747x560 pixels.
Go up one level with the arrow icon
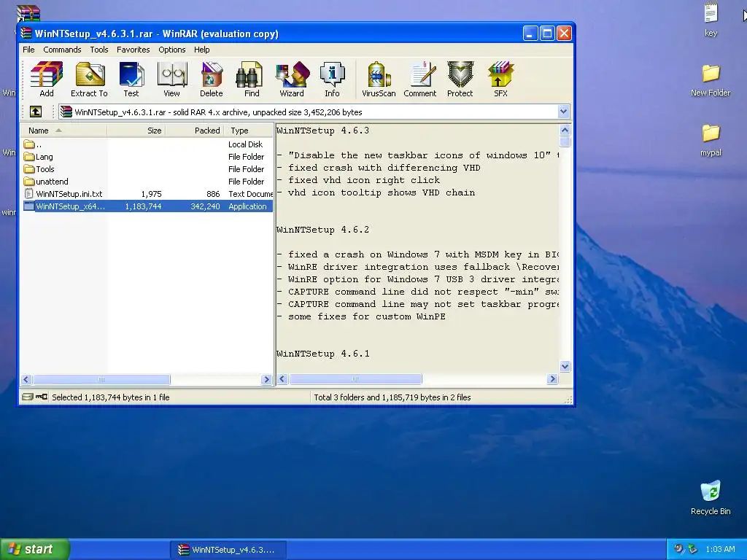[x=36, y=112]
